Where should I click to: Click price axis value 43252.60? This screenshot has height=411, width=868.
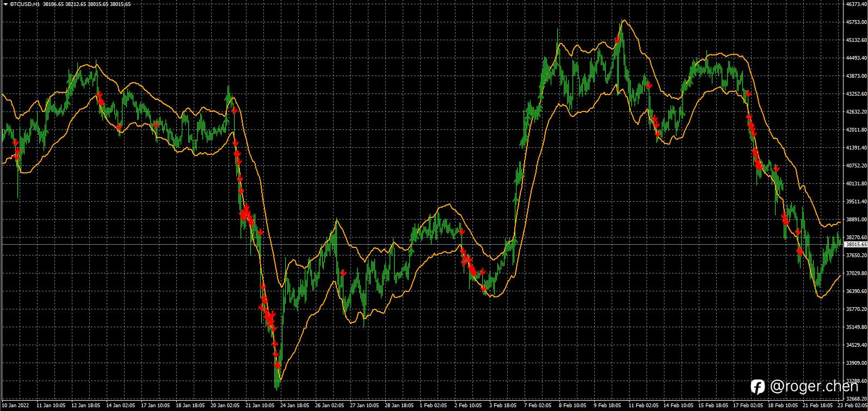coord(856,94)
